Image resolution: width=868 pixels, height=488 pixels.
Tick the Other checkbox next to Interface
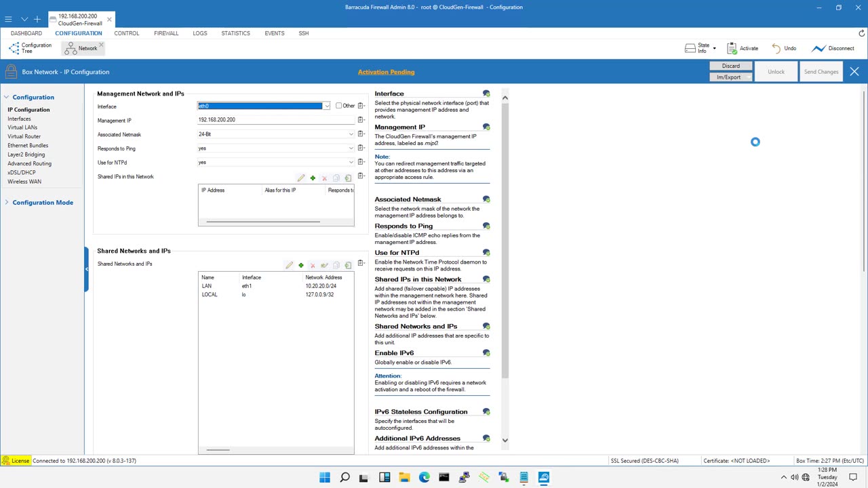(338, 106)
